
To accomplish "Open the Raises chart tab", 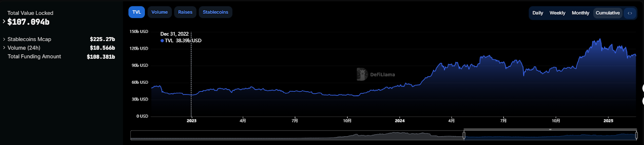I will 185,12.
